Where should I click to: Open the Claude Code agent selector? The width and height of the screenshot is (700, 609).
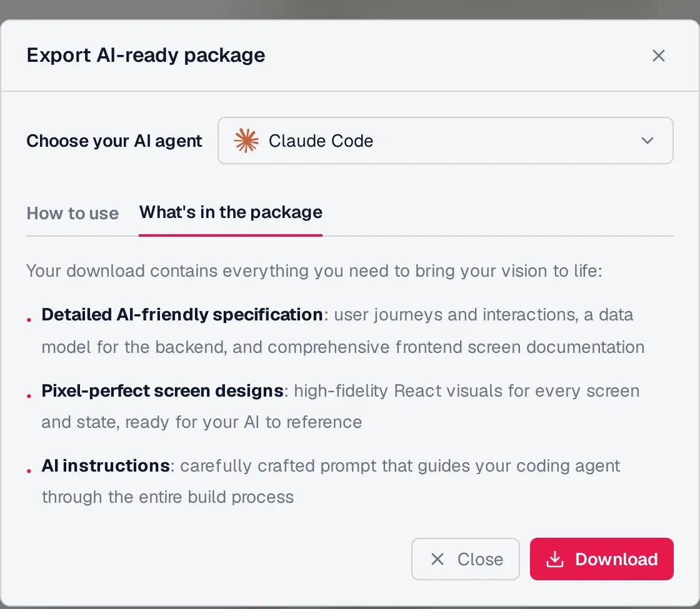[x=445, y=141]
